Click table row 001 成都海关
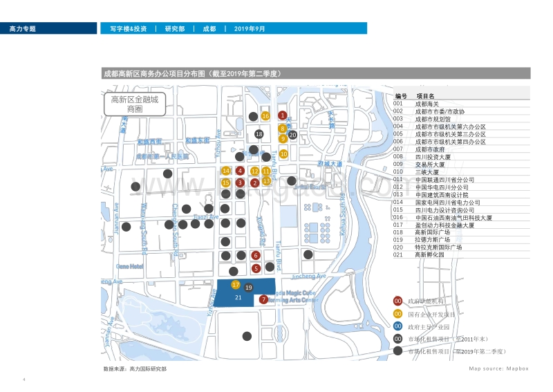Image resolution: width=553 pixels, height=392 pixels. click(x=461, y=104)
